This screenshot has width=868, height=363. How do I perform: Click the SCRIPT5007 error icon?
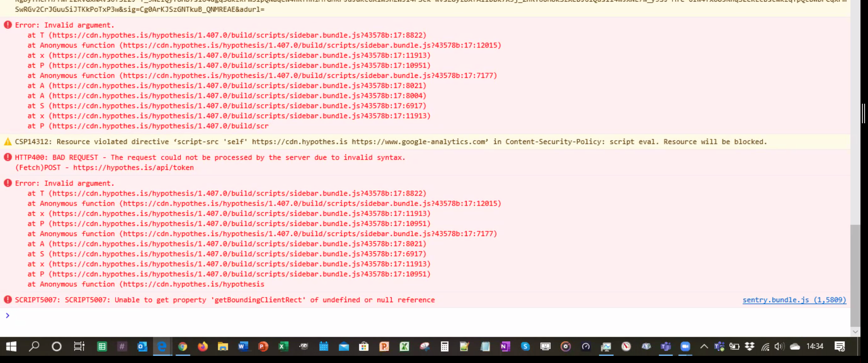click(x=8, y=299)
